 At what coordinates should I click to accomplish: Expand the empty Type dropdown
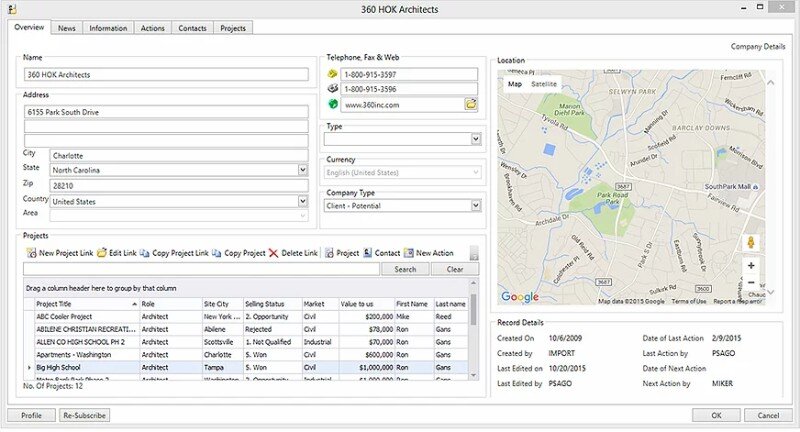pos(476,140)
